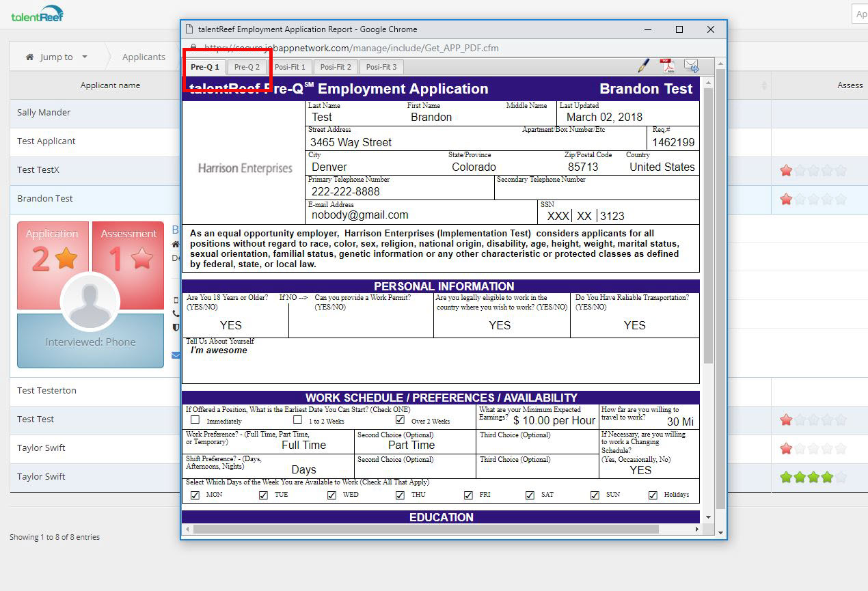
Task: Click the vertical scrollbar down arrow
Action: [708, 517]
